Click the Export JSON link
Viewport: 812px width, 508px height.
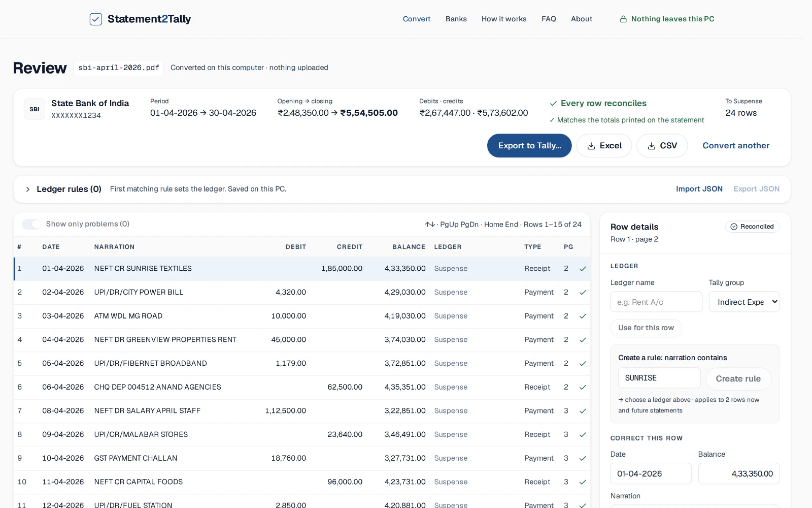(756, 189)
